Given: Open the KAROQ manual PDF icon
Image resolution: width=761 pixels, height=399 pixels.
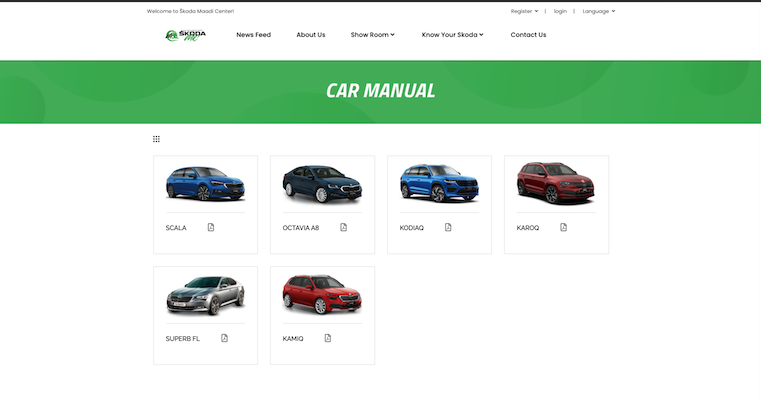Looking at the screenshot, I should tap(563, 227).
